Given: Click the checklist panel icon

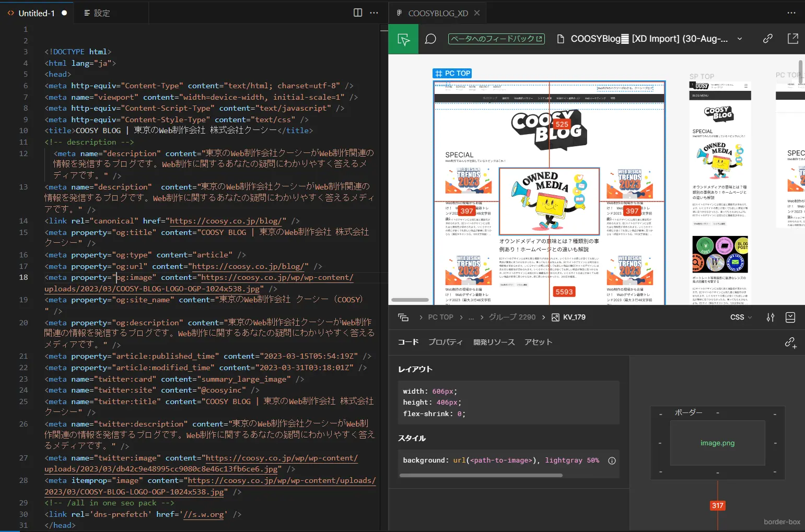Looking at the screenshot, I should tap(790, 317).
